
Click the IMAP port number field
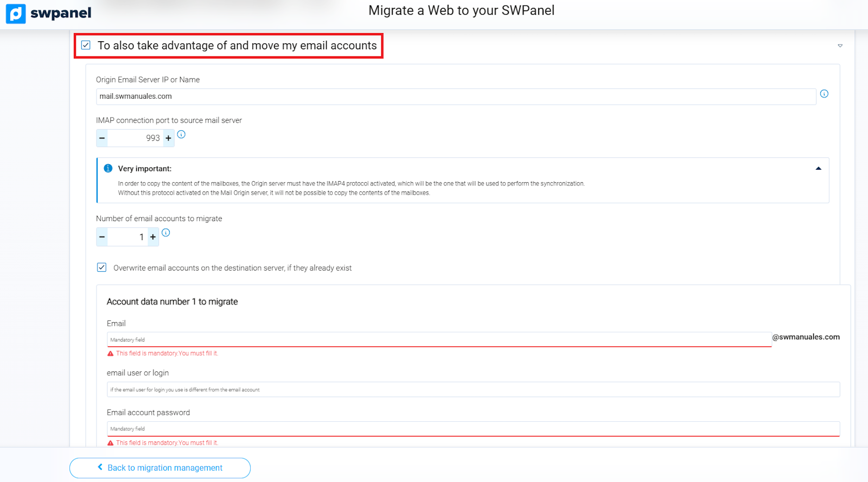[135, 138]
